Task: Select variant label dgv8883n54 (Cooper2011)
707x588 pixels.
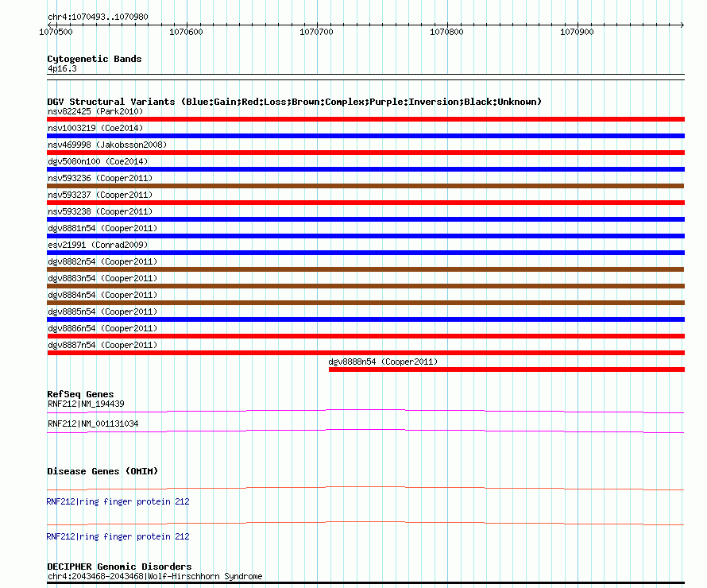Action: point(102,278)
